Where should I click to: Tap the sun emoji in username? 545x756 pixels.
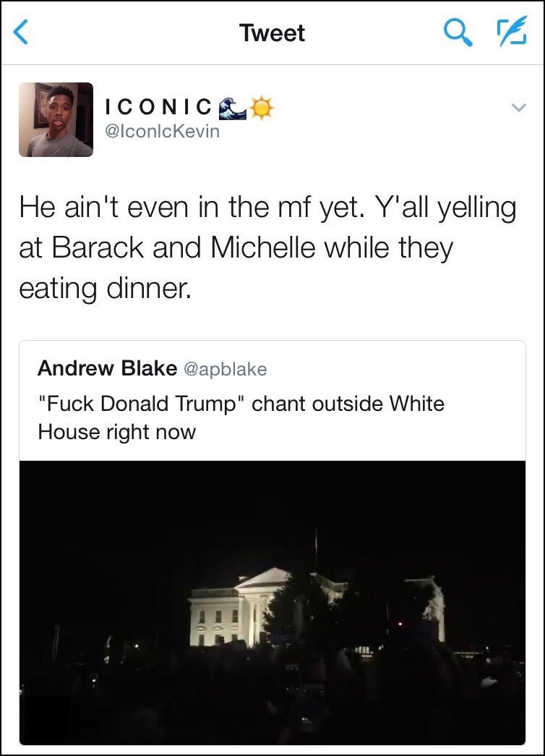(x=261, y=108)
